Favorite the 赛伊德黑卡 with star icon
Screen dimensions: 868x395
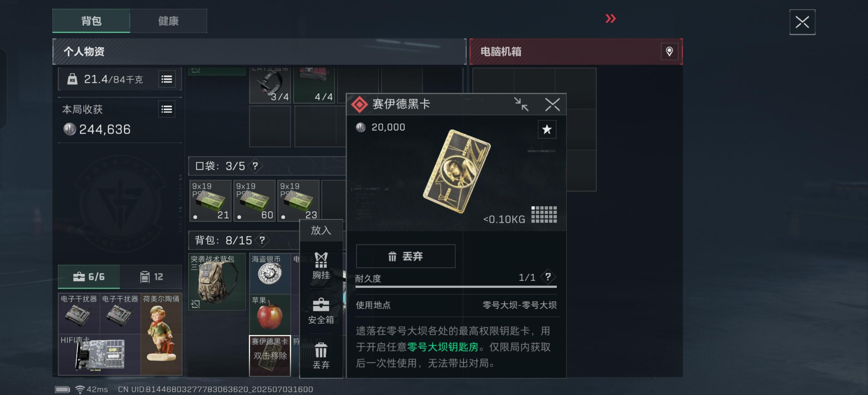click(546, 129)
